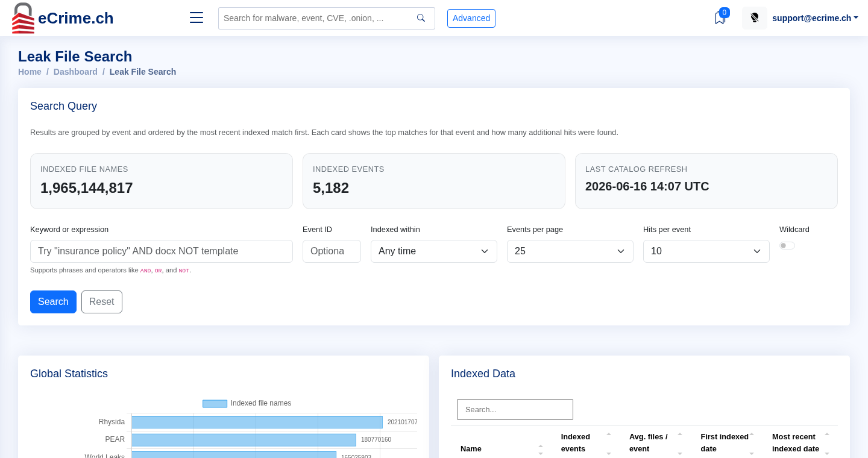Open the Hits per event dropdown
This screenshot has height=458, width=868.
point(706,251)
